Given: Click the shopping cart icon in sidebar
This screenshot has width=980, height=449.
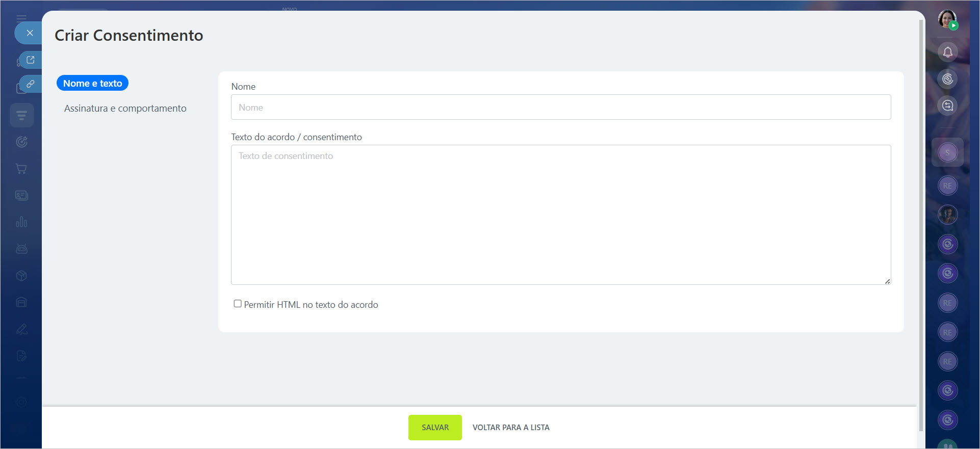Looking at the screenshot, I should [x=21, y=169].
